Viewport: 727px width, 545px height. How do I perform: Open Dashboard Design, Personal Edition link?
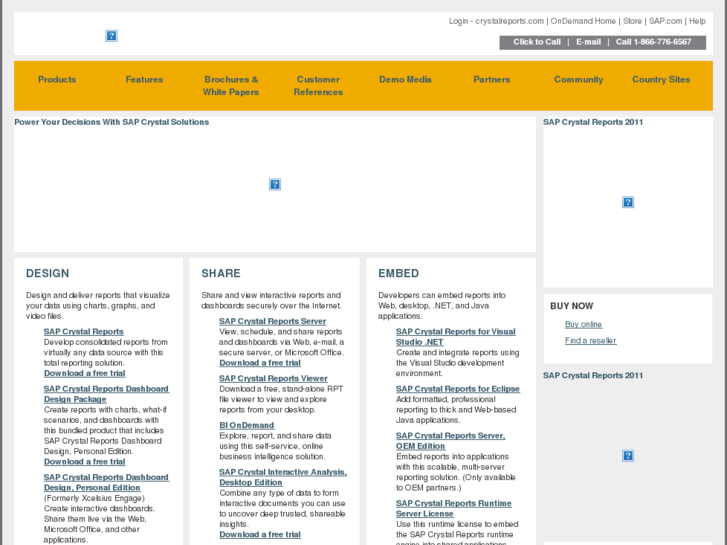point(106,482)
